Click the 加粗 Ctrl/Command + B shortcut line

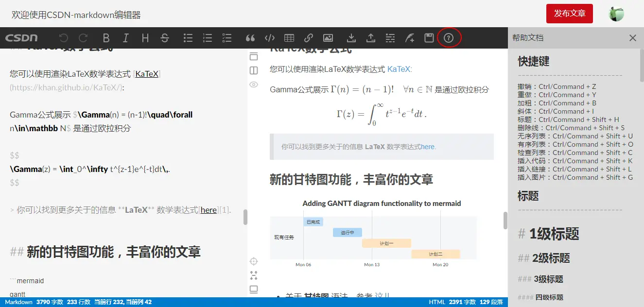(x=557, y=103)
